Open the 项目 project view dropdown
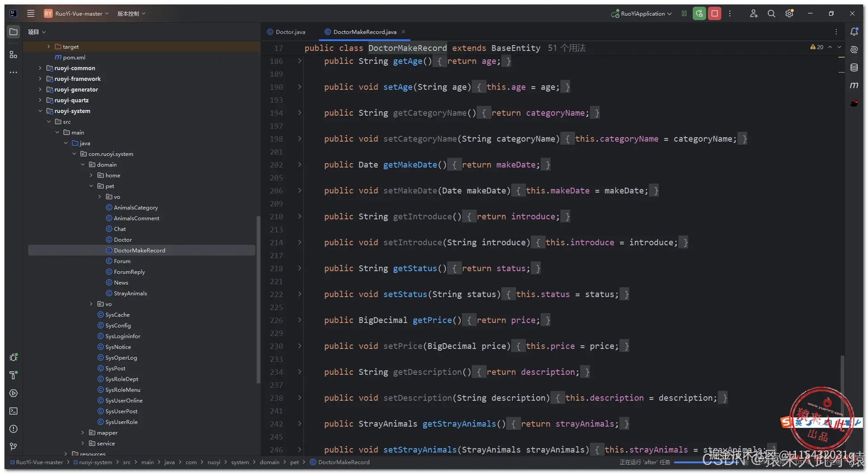This screenshot has height=474, width=868. (x=37, y=32)
